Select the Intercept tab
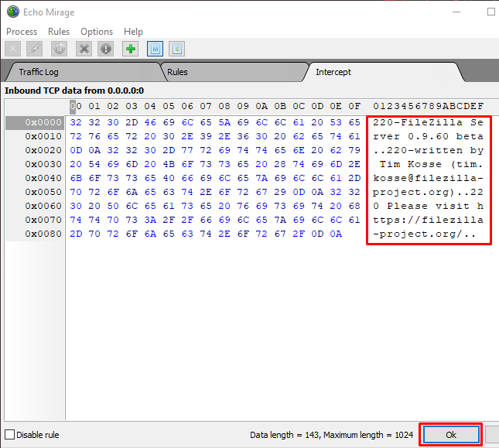The height and width of the screenshot is (448, 499). coord(384,72)
